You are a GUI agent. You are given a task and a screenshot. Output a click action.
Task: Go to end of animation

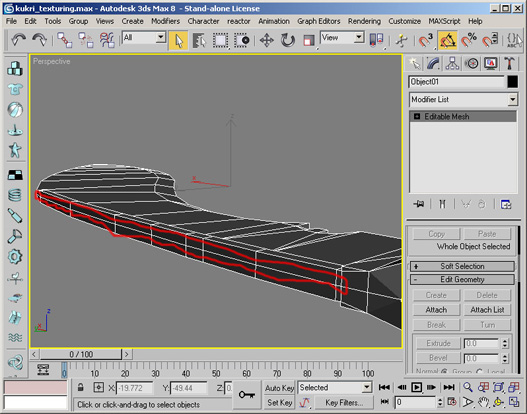449,387
